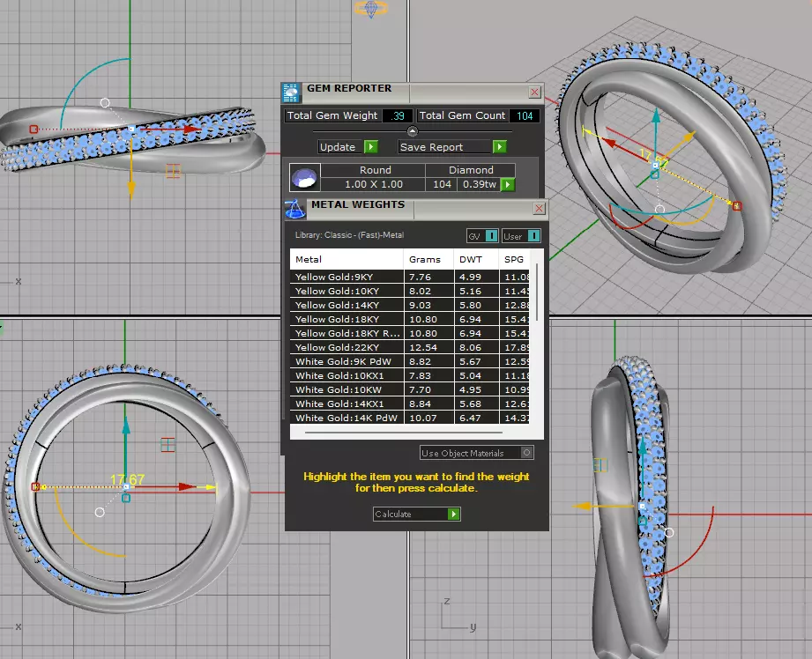Close the Metal Weights panel

[x=539, y=208]
